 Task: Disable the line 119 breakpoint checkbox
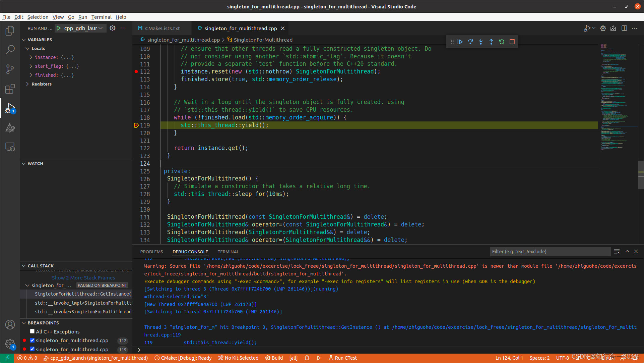pyautogui.click(x=32, y=349)
